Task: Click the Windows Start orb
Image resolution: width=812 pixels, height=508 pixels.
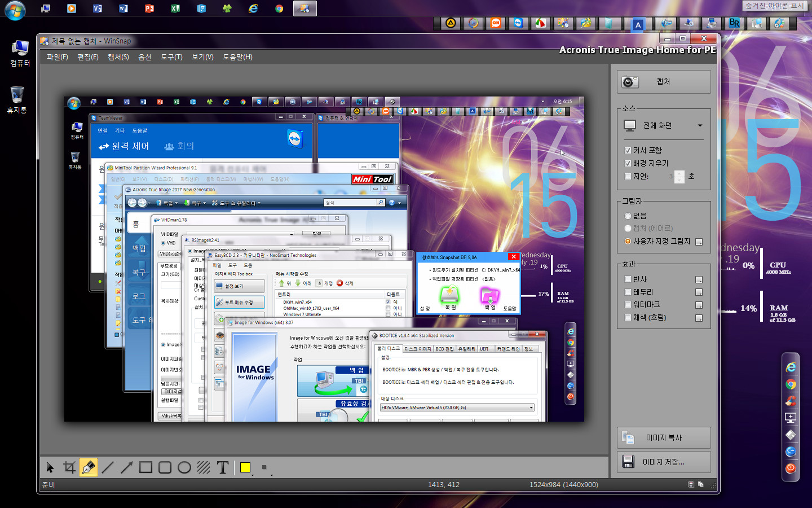Action: pyautogui.click(x=15, y=10)
